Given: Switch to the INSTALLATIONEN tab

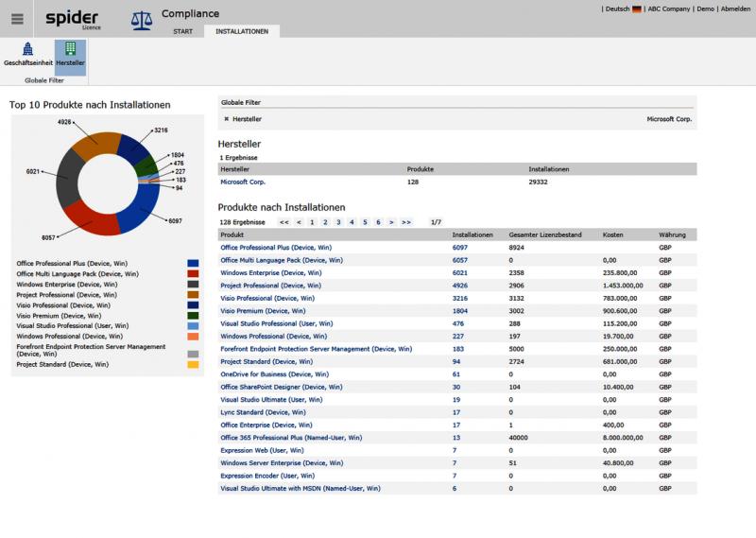Looking at the screenshot, I should coord(242,31).
